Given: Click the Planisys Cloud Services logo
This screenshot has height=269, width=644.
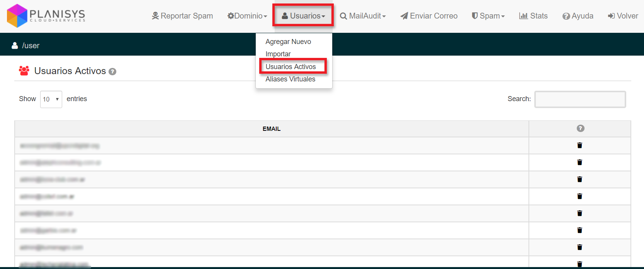Looking at the screenshot, I should tap(46, 16).
